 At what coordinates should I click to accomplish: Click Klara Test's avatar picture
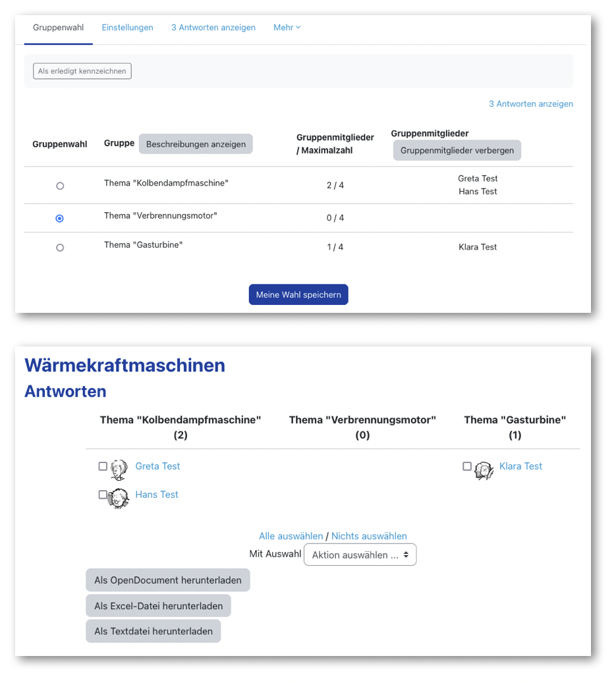(x=484, y=470)
